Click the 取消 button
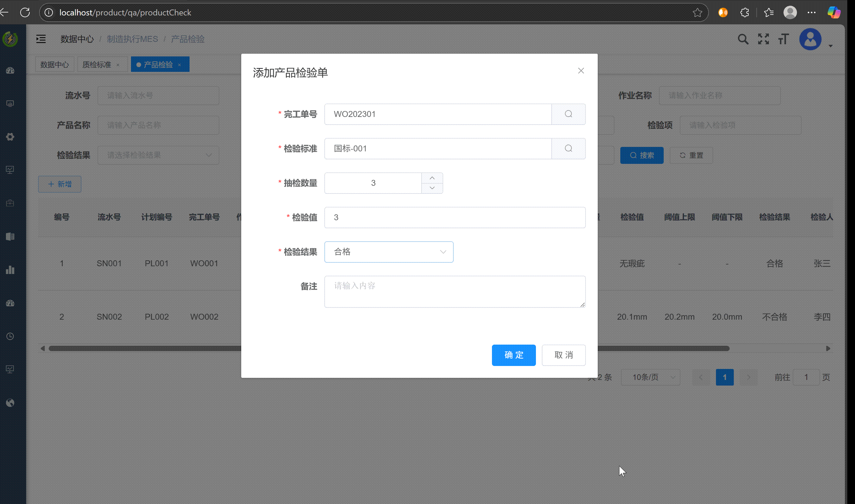The image size is (855, 504). point(564,355)
